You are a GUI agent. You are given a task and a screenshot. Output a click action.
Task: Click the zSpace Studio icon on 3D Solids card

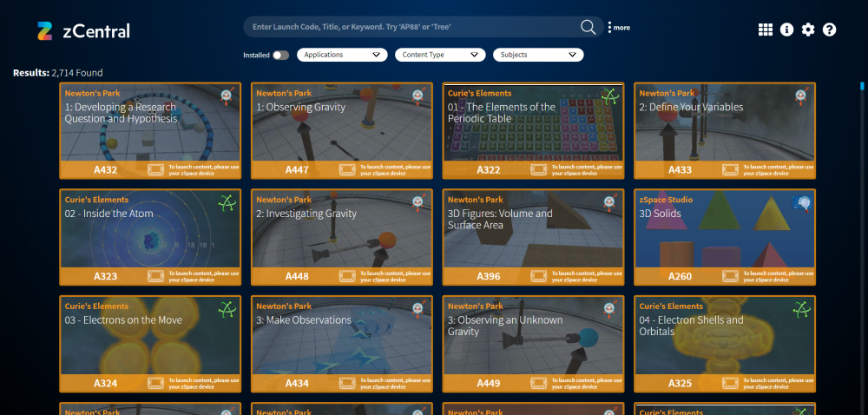tap(801, 203)
